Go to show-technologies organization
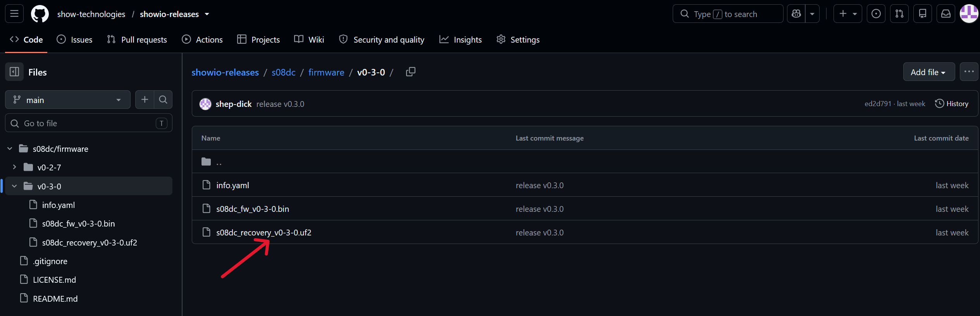 tap(91, 14)
